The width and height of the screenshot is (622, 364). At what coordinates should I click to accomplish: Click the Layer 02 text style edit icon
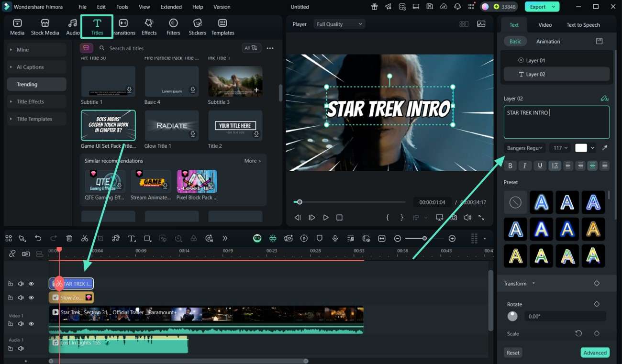pos(604,98)
